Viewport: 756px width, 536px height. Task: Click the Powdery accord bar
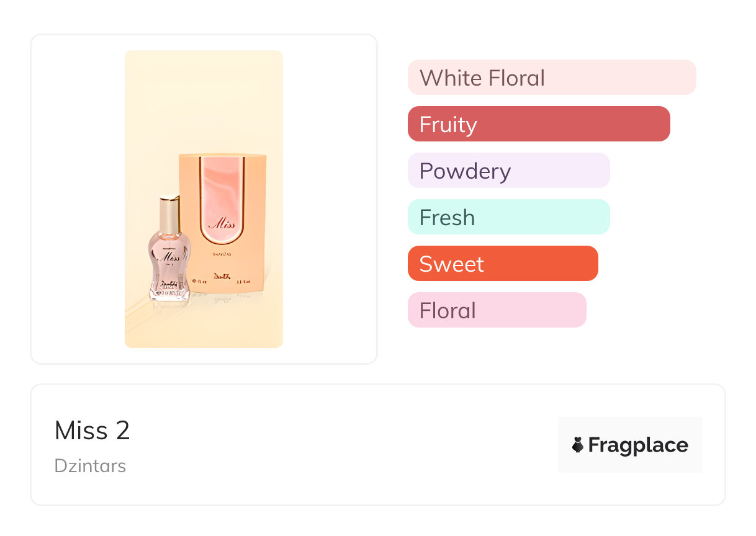click(x=508, y=171)
